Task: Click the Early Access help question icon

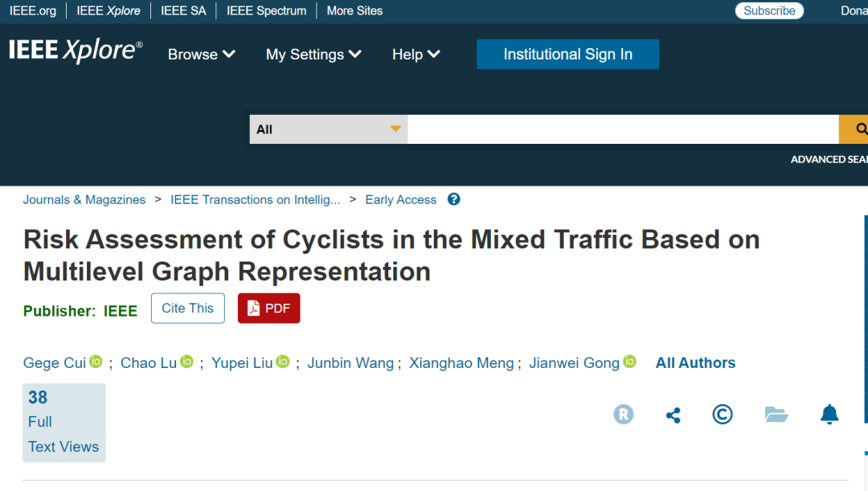Action: click(454, 199)
